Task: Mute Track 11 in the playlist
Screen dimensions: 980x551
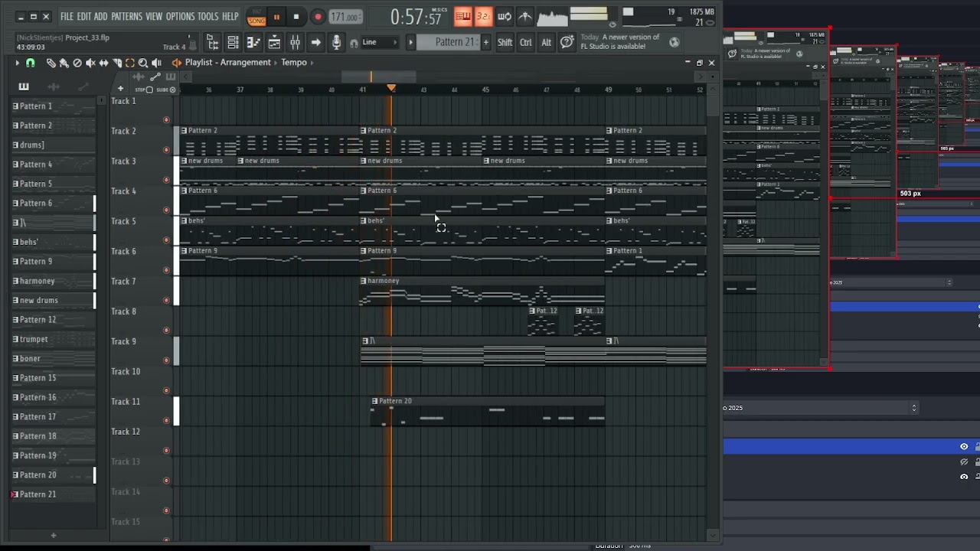Action: point(166,420)
